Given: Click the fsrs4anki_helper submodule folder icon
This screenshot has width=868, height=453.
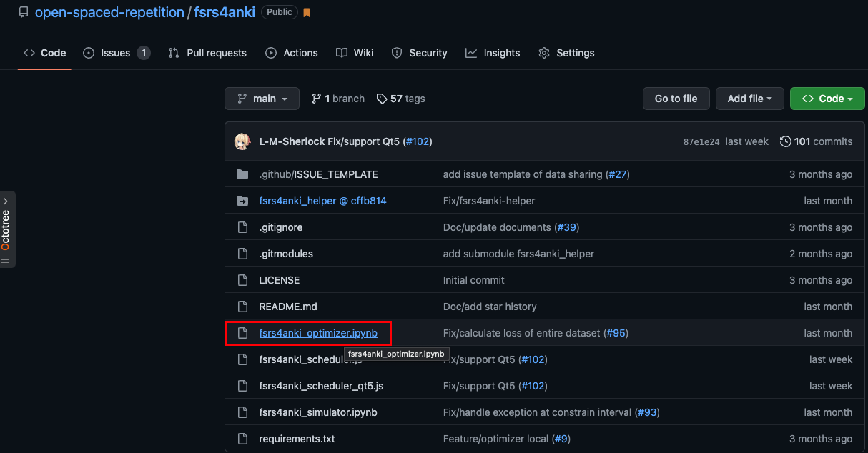Looking at the screenshot, I should (242, 201).
